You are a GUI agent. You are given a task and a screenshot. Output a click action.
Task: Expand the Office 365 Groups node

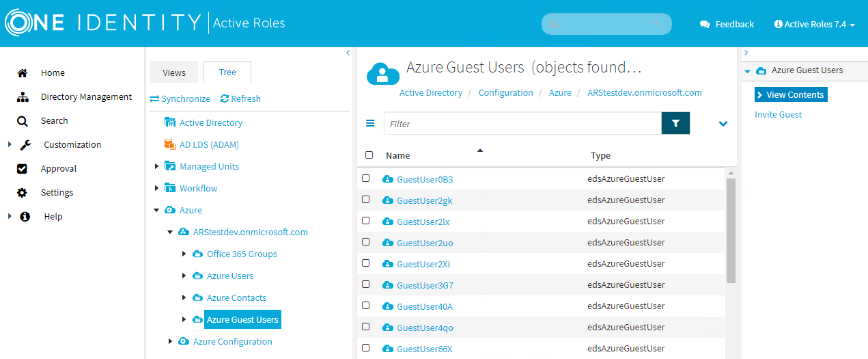184,254
